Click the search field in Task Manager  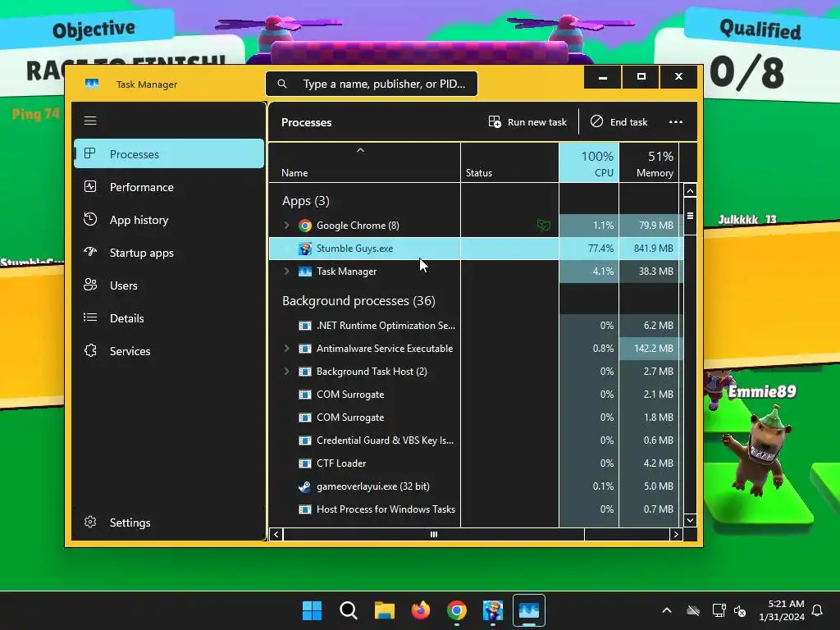[372, 84]
